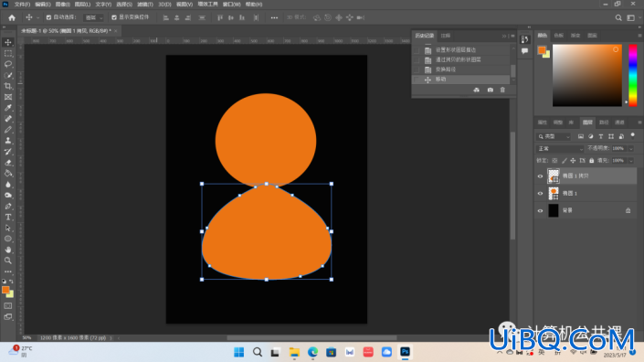Toggle Quick Mask mode icon
644x362 pixels.
click(x=8, y=305)
